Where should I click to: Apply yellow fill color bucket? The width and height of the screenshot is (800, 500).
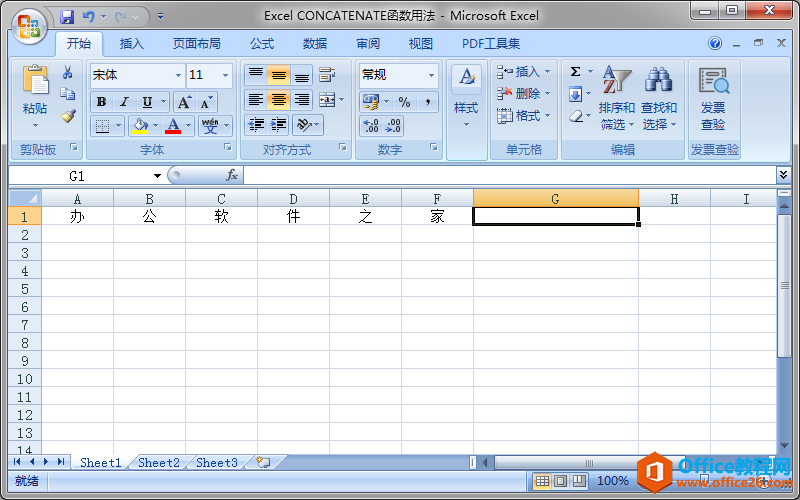139,126
